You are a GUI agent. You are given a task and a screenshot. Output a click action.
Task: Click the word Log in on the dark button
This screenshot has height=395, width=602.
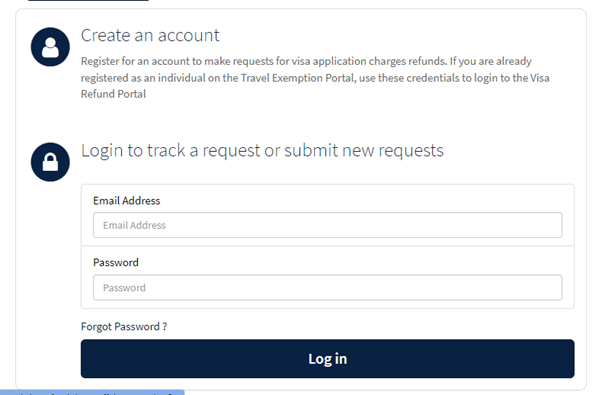tap(327, 359)
